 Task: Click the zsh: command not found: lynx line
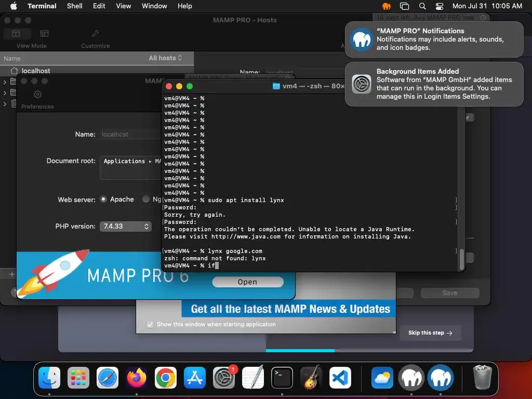point(215,259)
